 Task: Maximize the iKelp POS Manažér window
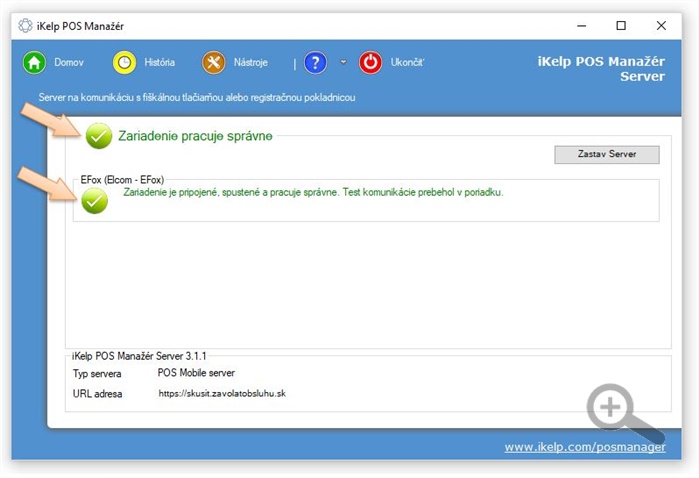621,26
